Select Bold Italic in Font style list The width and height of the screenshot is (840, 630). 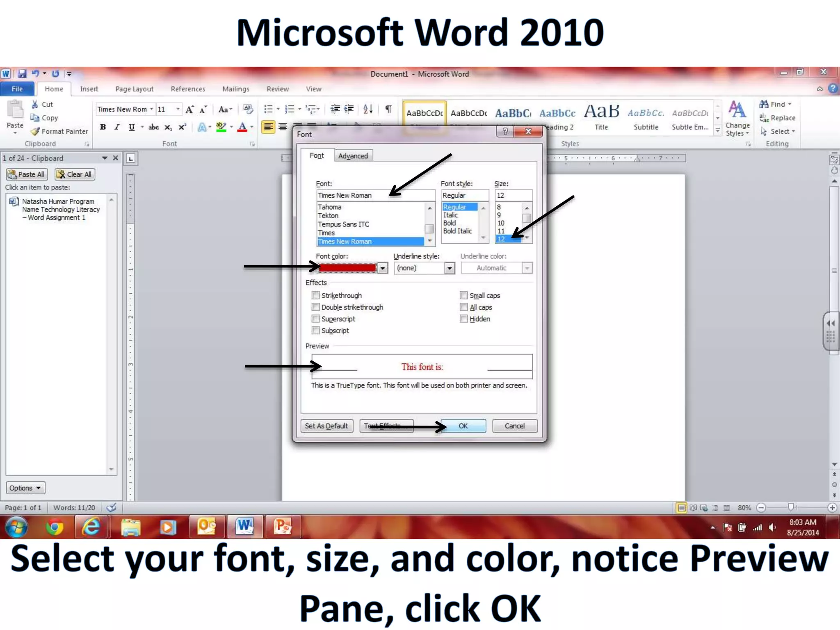[457, 231]
